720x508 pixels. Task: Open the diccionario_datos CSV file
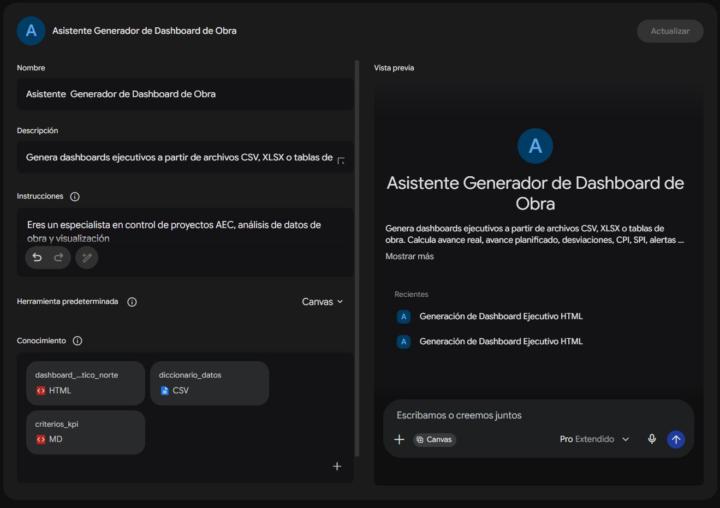tap(209, 383)
